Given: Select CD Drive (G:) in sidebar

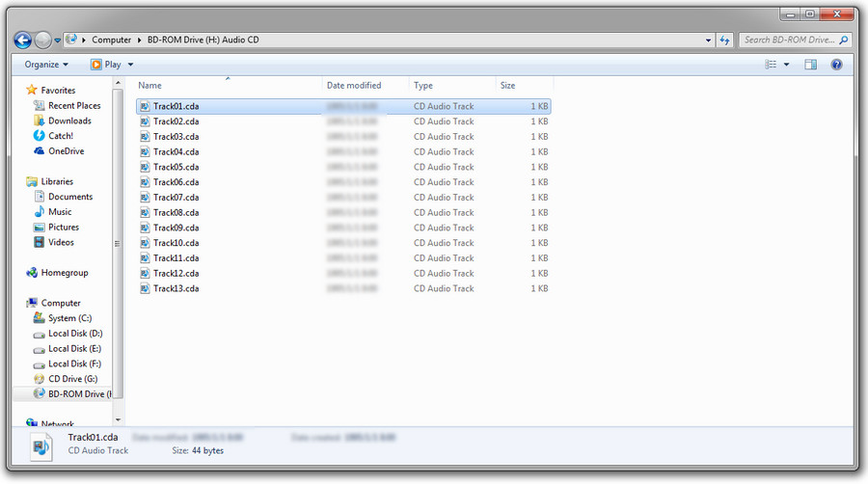Looking at the screenshot, I should (x=72, y=379).
